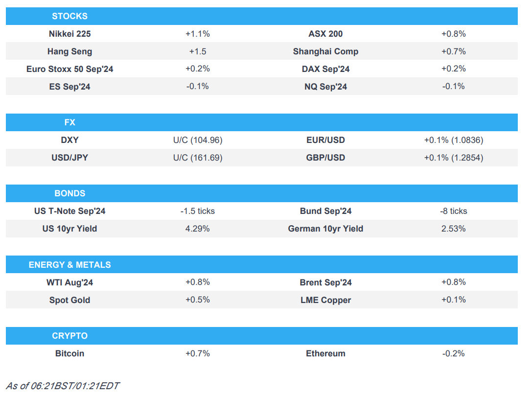Image resolution: width=532 pixels, height=397 pixels.
Task: Select the EUR/USD value +0.1% (1.0836)
Action: (453, 140)
